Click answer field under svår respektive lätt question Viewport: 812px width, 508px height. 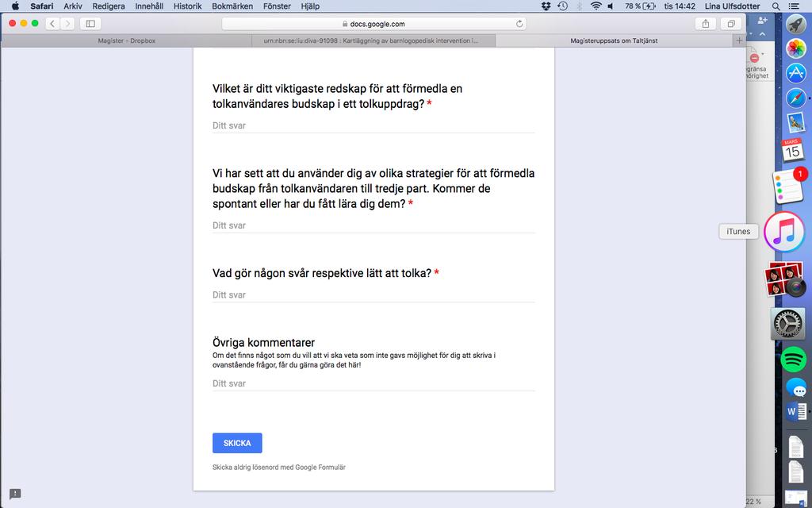373,295
